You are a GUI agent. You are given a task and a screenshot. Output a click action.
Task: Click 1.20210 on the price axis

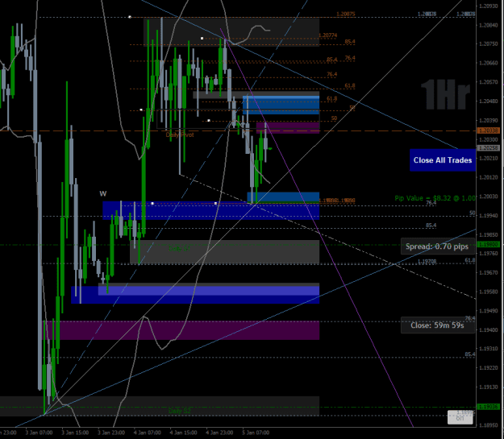coord(489,159)
